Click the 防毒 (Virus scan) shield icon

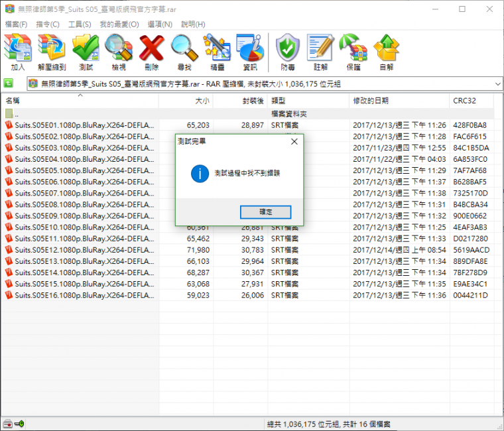coord(288,52)
